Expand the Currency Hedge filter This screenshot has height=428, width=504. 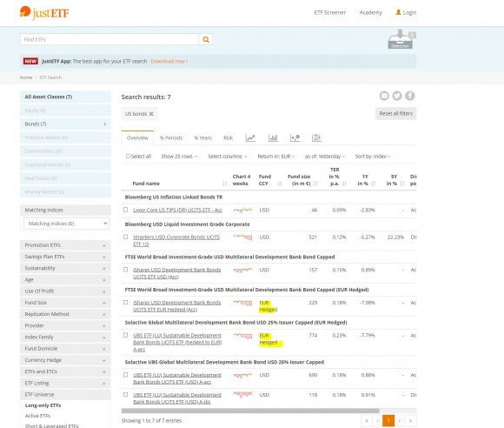(65, 360)
